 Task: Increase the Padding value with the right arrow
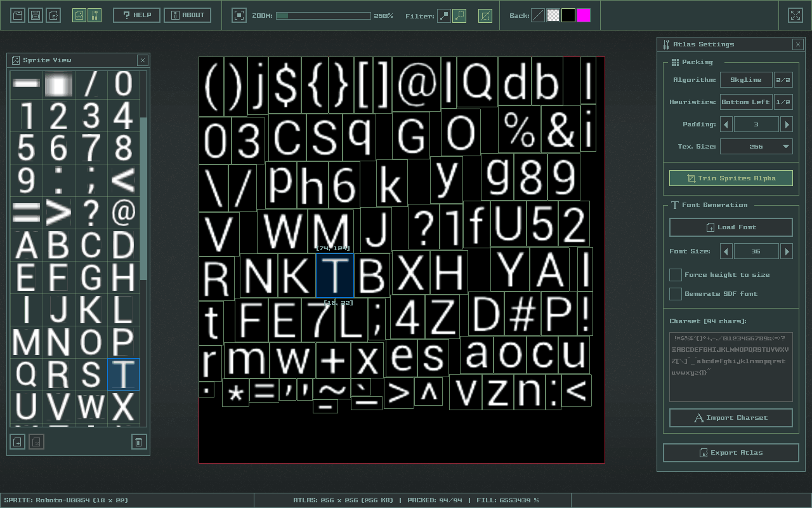[x=787, y=124]
